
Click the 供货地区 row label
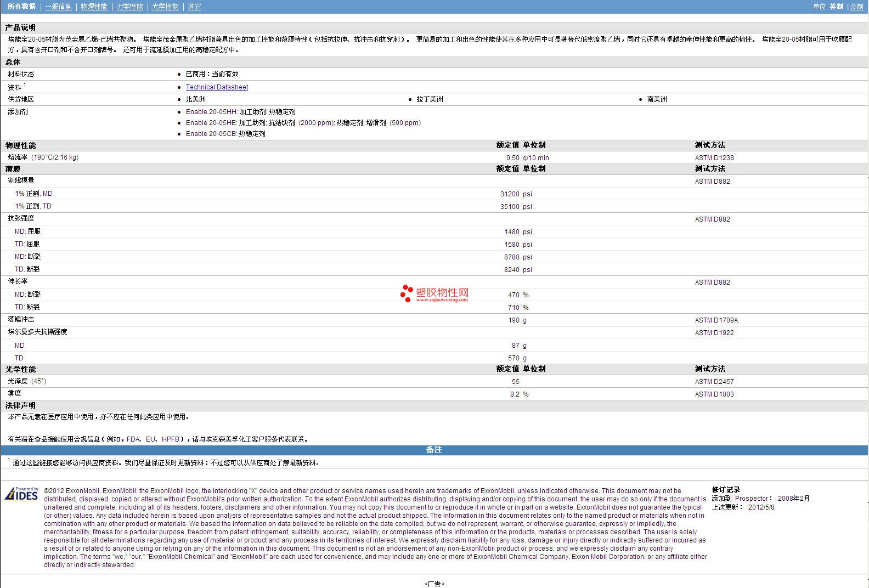(21, 99)
